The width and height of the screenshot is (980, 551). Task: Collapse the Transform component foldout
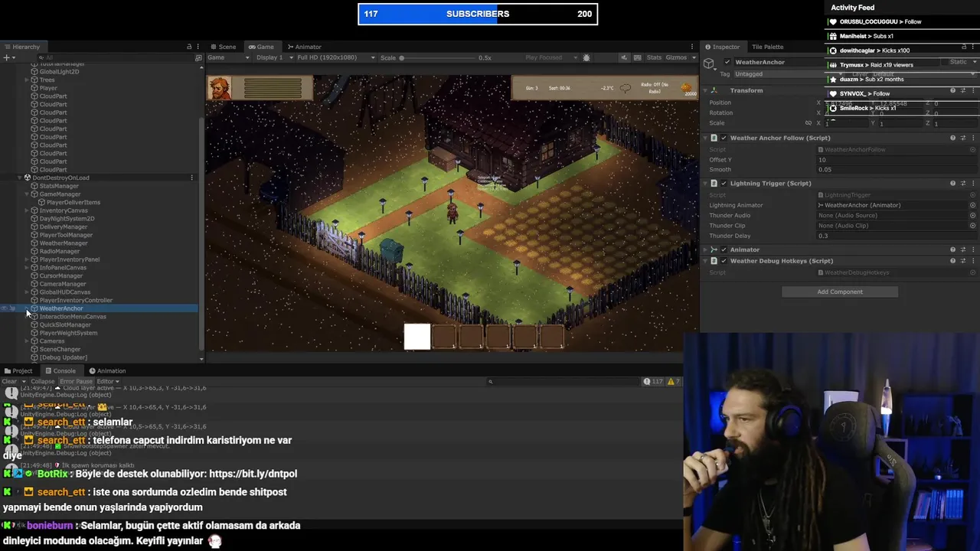(705, 90)
